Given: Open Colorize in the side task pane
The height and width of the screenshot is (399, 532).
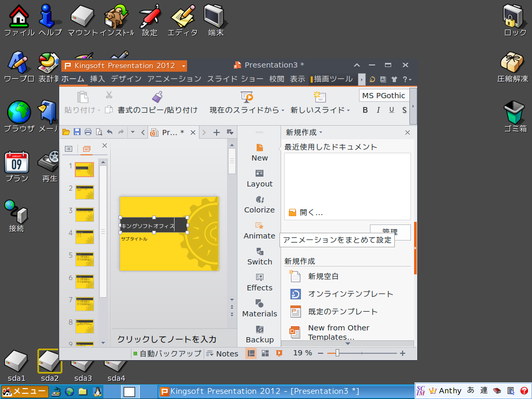Looking at the screenshot, I should pyautogui.click(x=260, y=205).
